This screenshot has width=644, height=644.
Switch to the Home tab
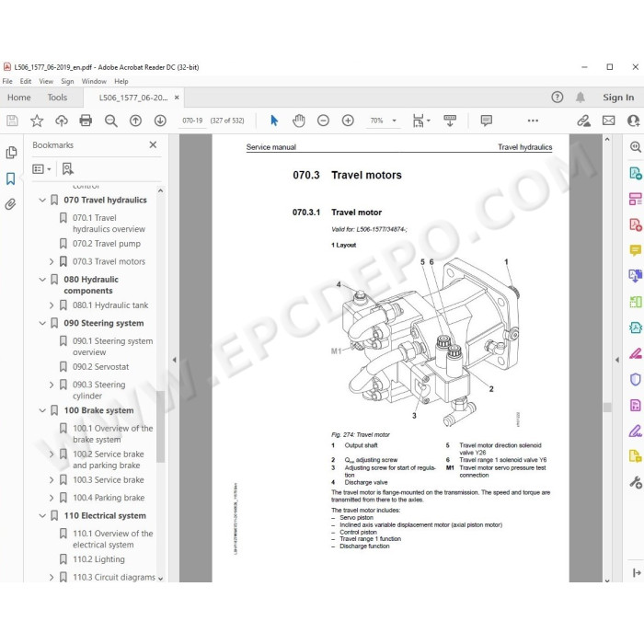[19, 98]
